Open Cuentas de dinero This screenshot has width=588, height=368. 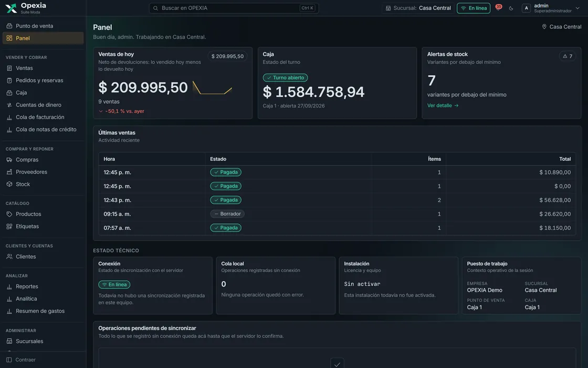coord(43,105)
